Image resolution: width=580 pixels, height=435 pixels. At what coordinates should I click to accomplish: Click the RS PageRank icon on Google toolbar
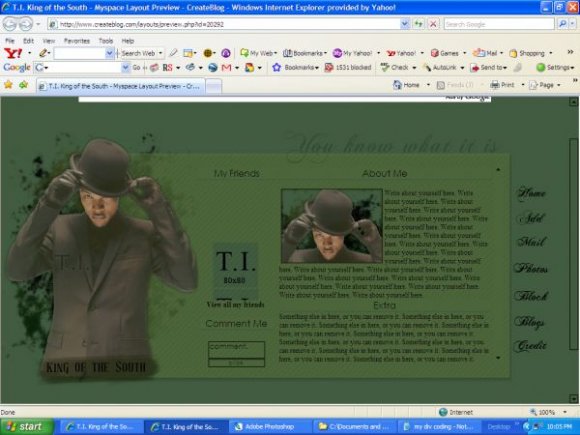[167, 67]
